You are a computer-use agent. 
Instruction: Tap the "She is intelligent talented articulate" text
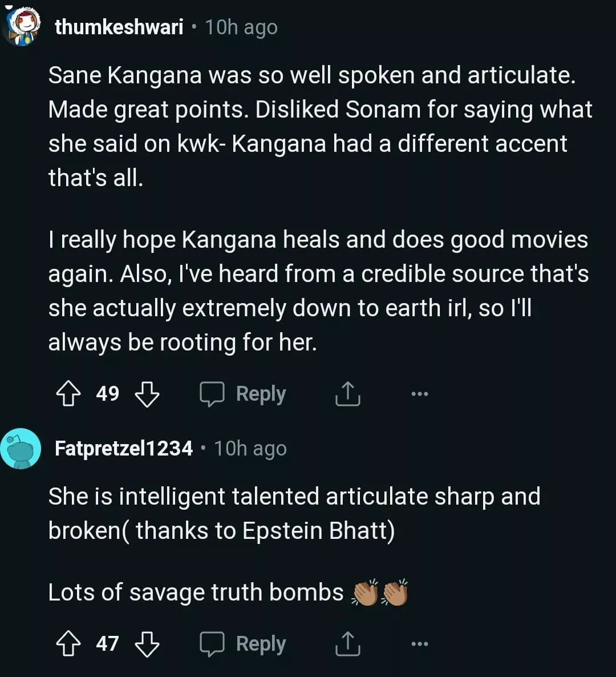(294, 514)
